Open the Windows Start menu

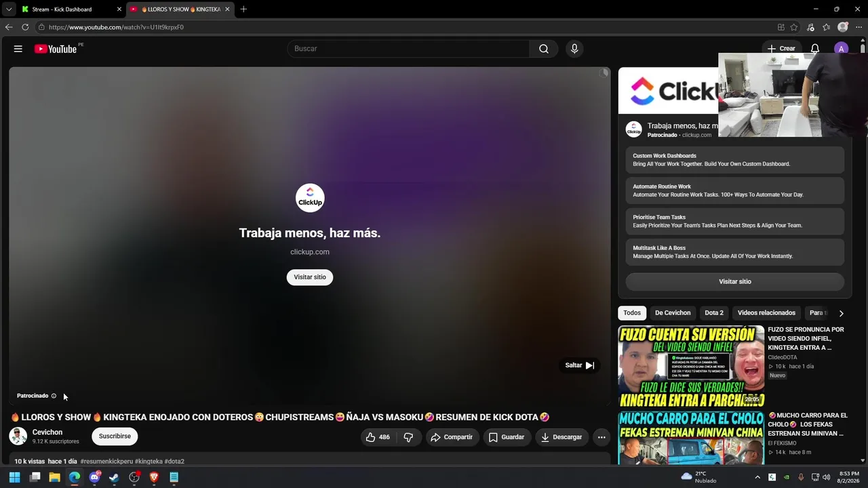tap(15, 477)
